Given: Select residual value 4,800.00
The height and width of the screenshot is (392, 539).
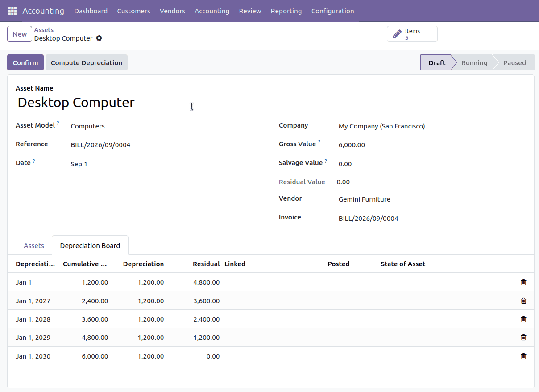Looking at the screenshot, I should 207,282.
